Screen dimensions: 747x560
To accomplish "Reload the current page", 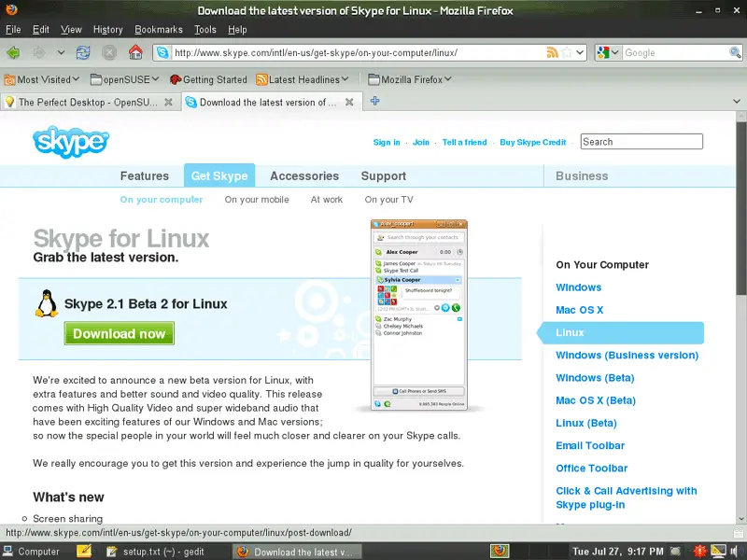I will 83,52.
